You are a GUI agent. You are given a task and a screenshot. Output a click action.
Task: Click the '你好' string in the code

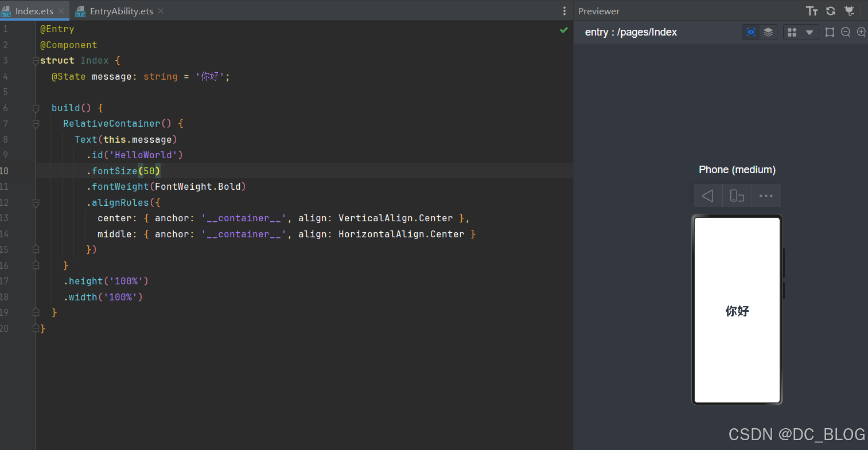(209, 77)
